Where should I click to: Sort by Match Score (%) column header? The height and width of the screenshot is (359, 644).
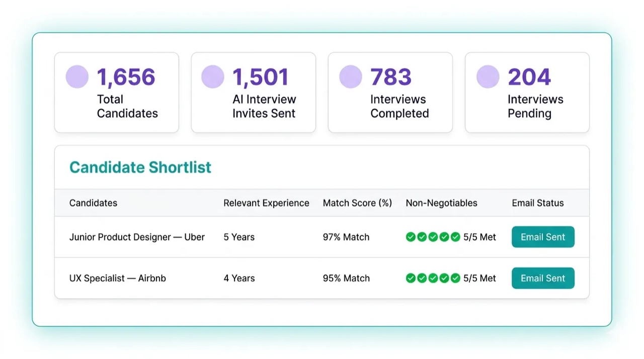(357, 203)
